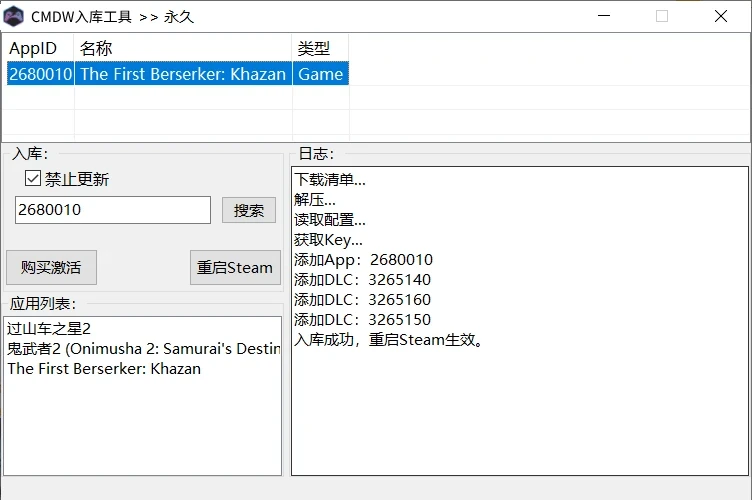Click the log line 解压...
The image size is (752, 500).
coord(315,199)
